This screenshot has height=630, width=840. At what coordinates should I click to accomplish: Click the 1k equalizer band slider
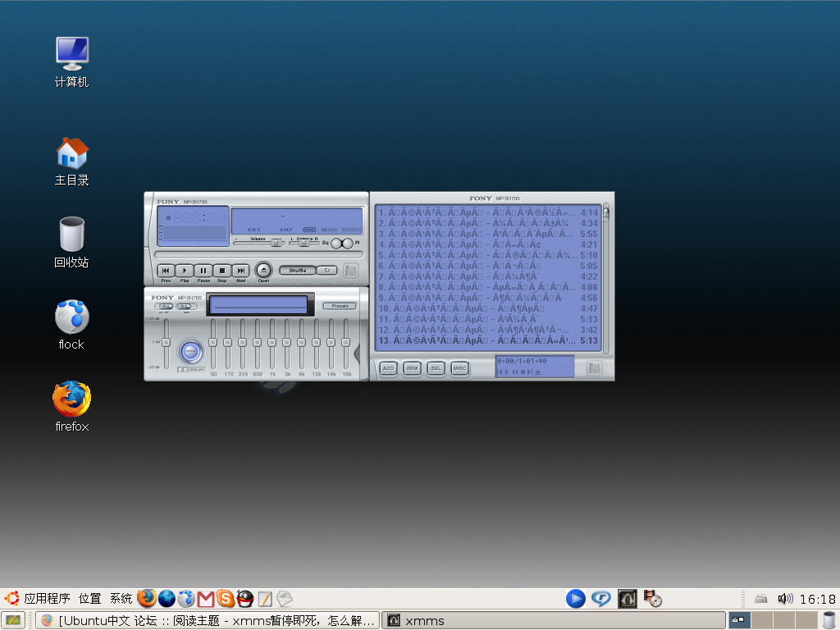tap(272, 344)
